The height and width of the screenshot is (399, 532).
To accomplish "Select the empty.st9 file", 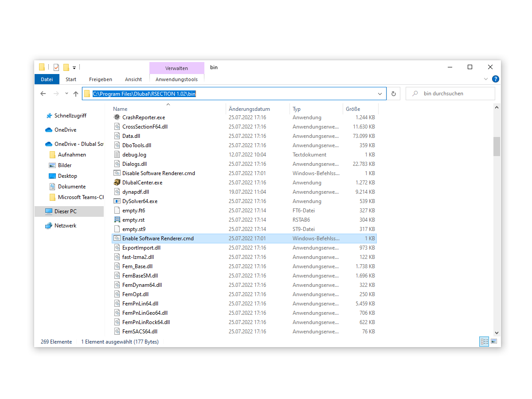I will click(244, 229).
